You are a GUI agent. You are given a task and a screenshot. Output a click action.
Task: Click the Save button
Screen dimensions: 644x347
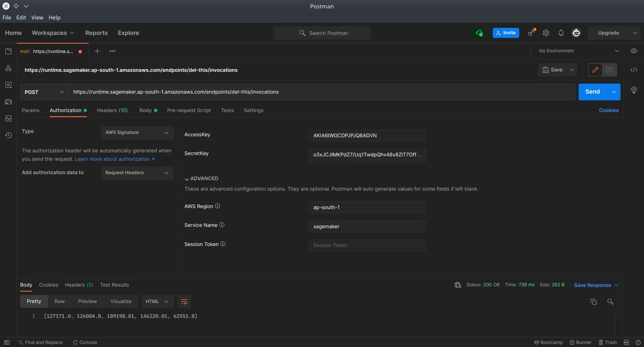point(552,70)
